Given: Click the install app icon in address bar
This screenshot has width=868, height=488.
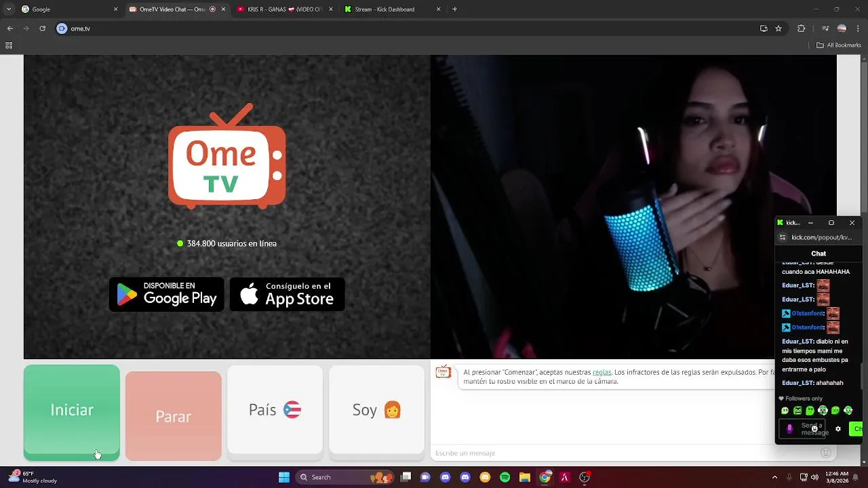Looking at the screenshot, I should click(x=764, y=28).
